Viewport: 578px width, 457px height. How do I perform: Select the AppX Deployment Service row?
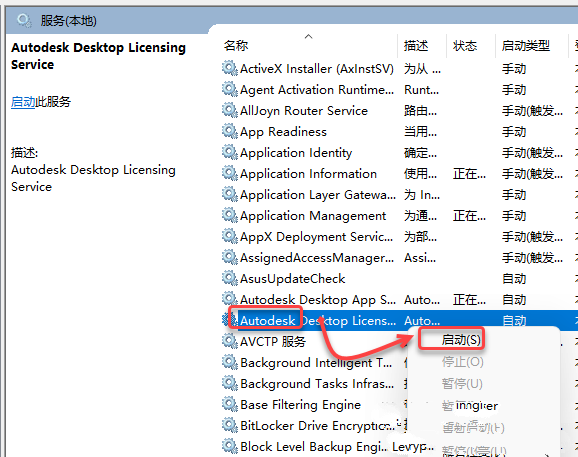[399, 237]
